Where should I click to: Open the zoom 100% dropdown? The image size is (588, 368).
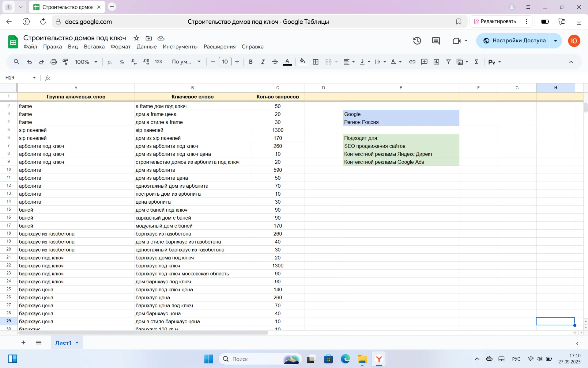coord(86,62)
